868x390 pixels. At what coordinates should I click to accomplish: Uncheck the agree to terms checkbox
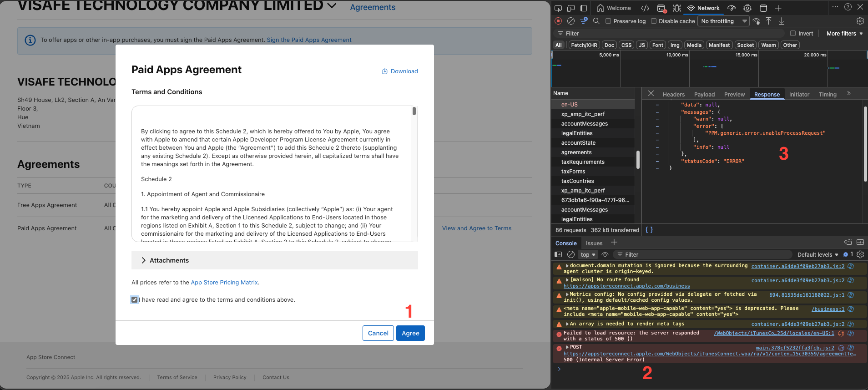pos(134,299)
